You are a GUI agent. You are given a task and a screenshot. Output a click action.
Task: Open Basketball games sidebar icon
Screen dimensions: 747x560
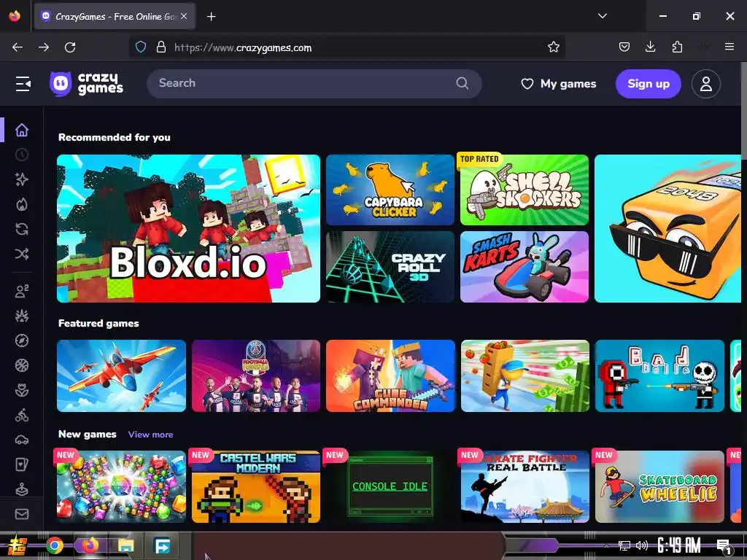tap(22, 365)
